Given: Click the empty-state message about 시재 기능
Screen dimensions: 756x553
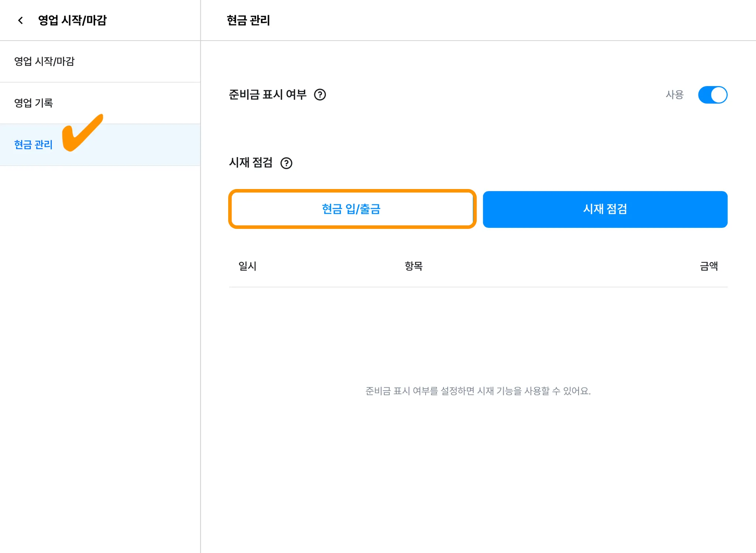Looking at the screenshot, I should click(x=478, y=391).
